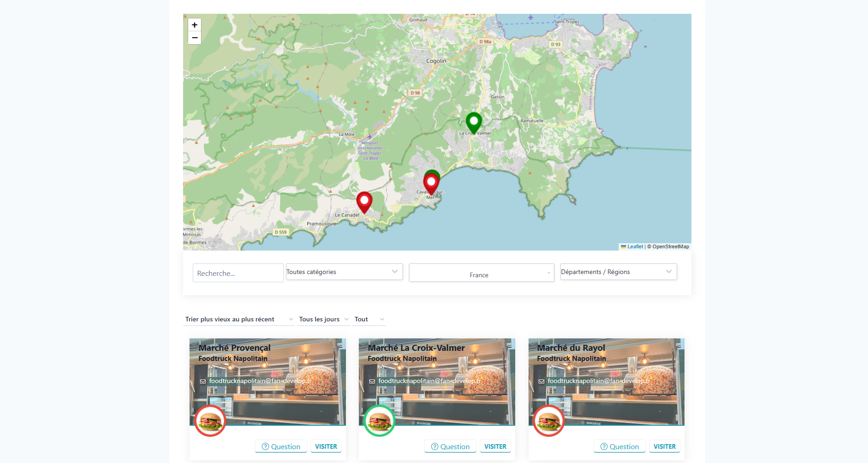Viewport: 868px width, 463px height.
Task: Click the envelope icon on Marché Provençal card
Action: (202, 381)
